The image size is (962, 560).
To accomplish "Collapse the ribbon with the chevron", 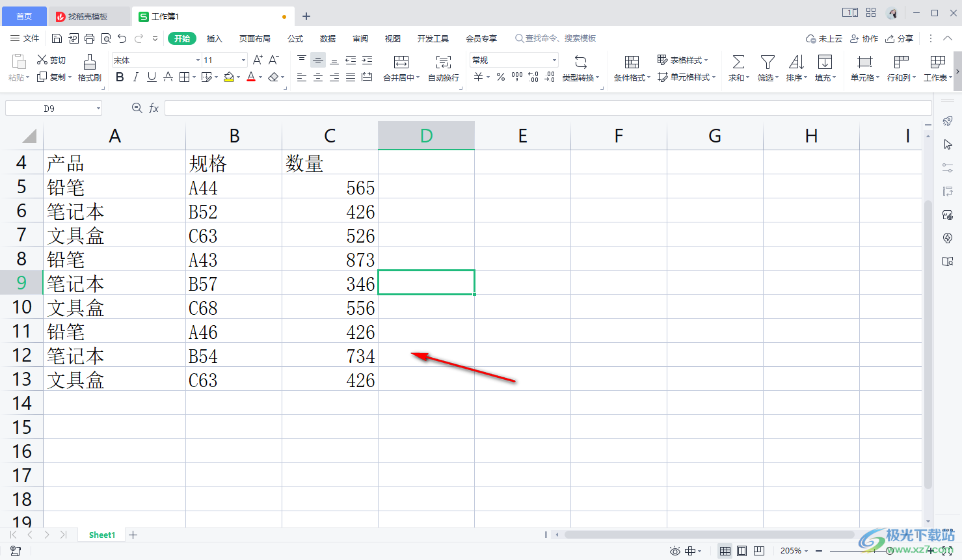I will coord(948,38).
